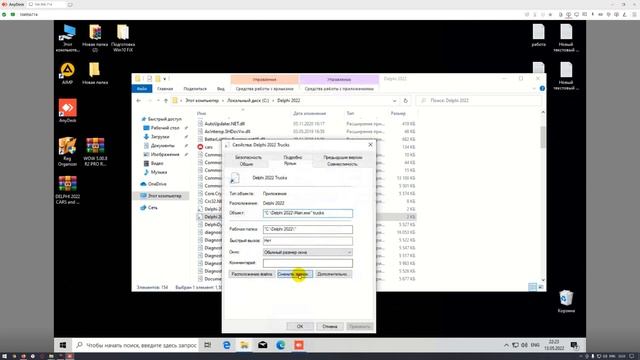Viewport: 640px width, 360px height.
Task: Select the AutoUpdater.NET.dll file row
Action: tap(306, 124)
